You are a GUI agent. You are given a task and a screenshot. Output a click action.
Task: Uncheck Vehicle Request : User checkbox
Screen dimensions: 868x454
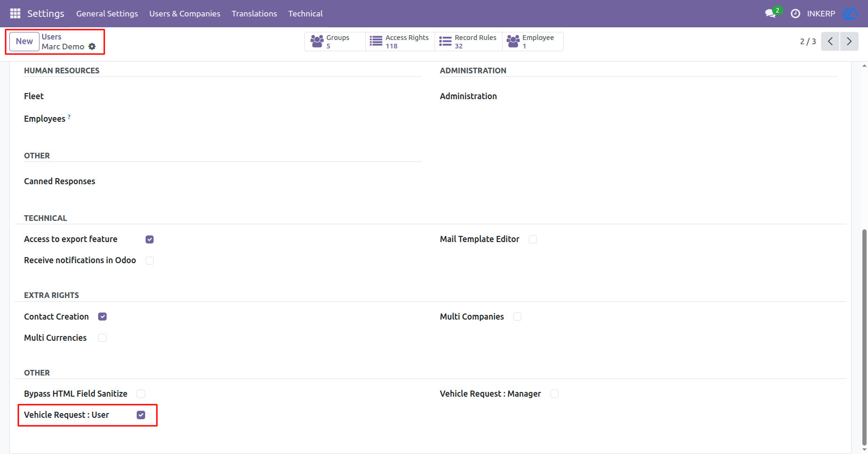[x=141, y=415]
